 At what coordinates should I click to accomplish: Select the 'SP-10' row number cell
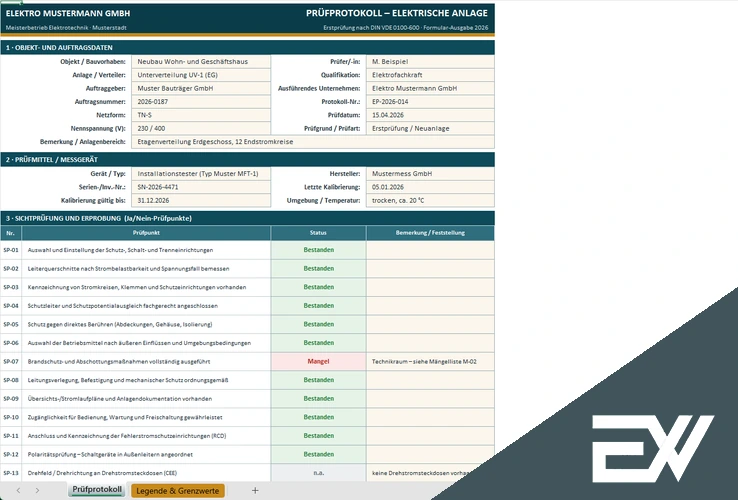11,418
